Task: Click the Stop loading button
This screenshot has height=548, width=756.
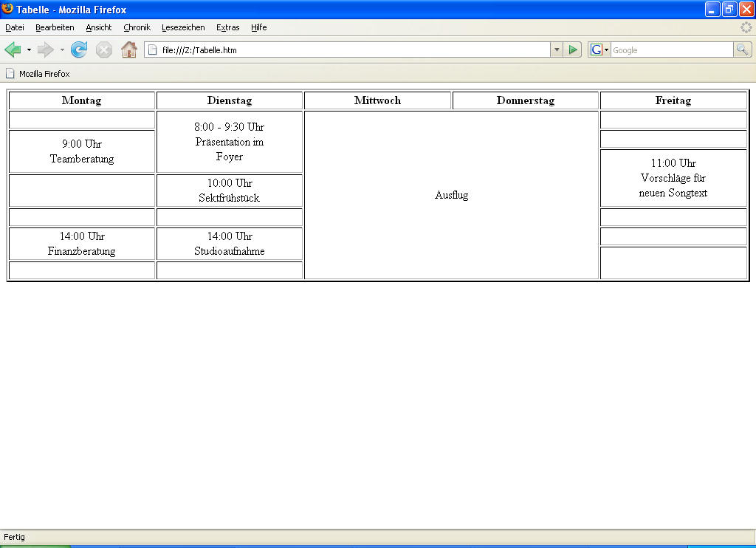Action: coord(104,49)
